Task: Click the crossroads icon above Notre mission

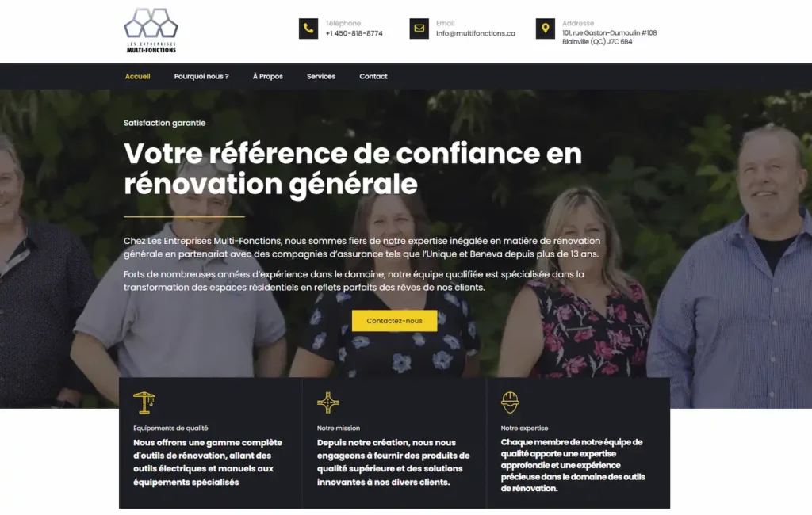Action: click(327, 402)
